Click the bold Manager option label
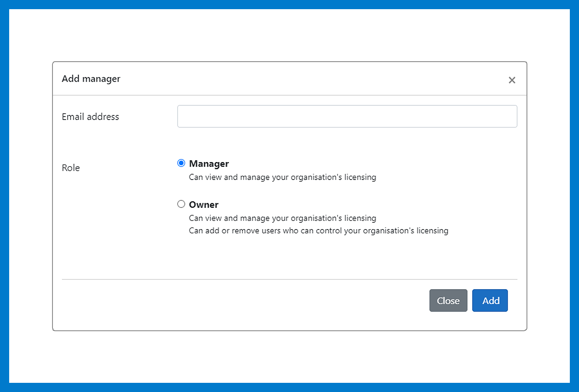This screenshot has height=392, width=579. 209,164
